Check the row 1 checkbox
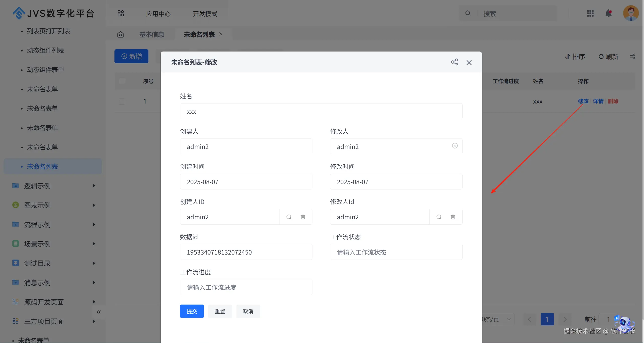The width and height of the screenshot is (644, 343). (x=122, y=101)
